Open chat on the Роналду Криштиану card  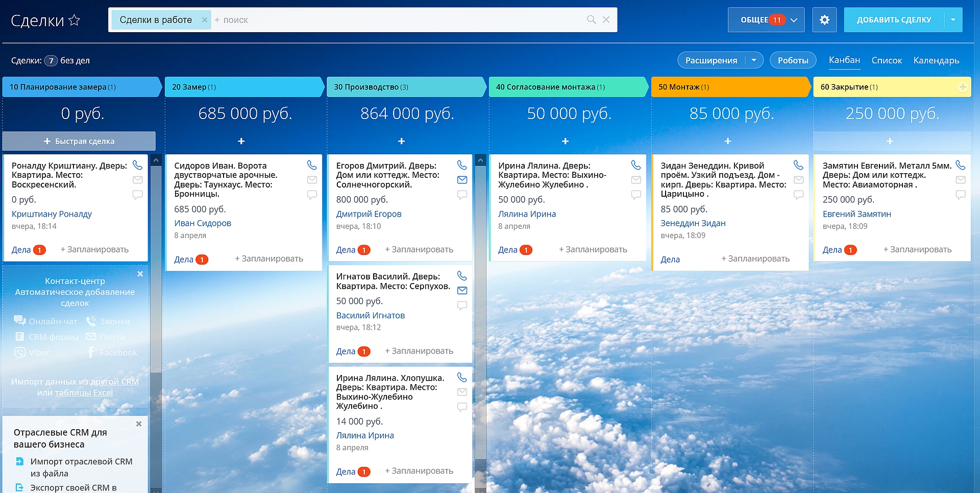[137, 195]
